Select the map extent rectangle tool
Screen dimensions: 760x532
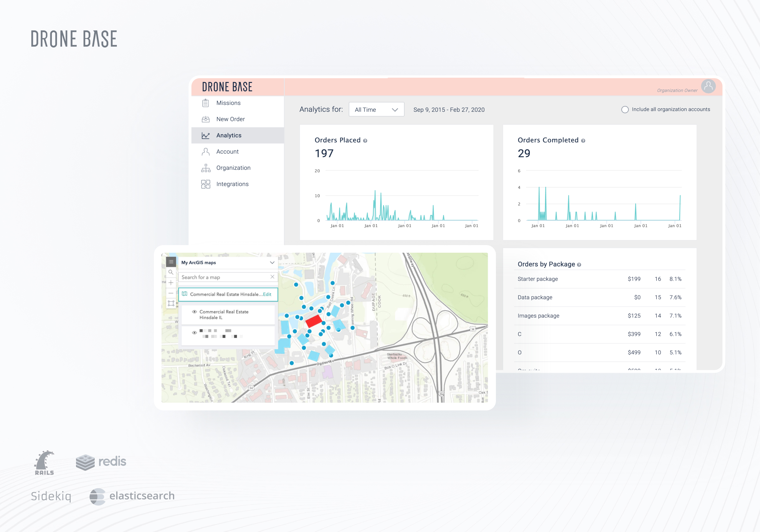tap(171, 303)
